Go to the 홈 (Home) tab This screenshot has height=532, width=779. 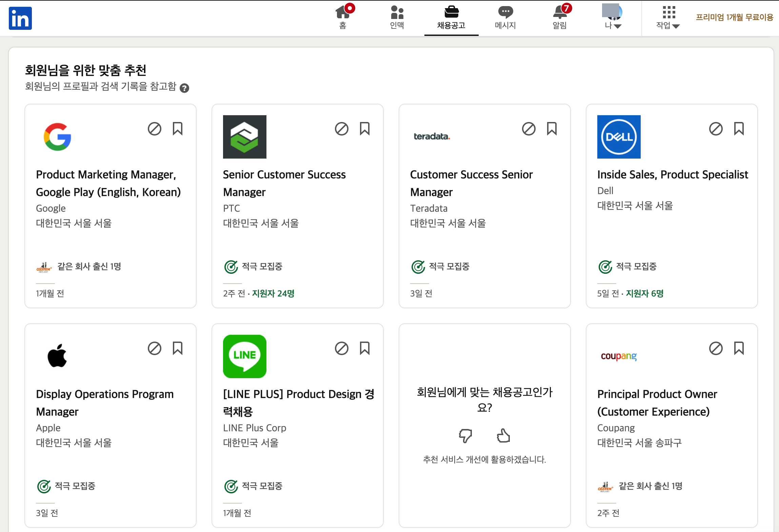(x=343, y=18)
